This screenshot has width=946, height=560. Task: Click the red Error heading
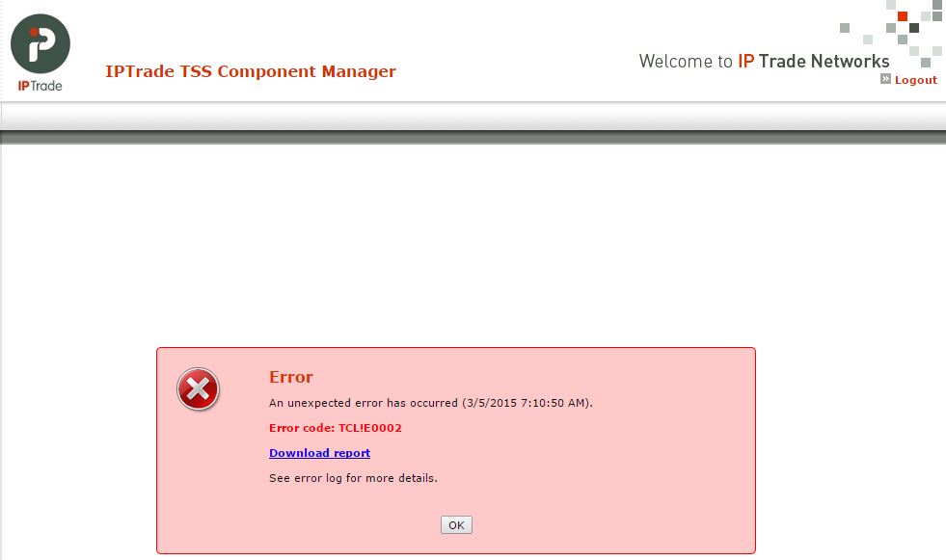pyautogui.click(x=291, y=377)
